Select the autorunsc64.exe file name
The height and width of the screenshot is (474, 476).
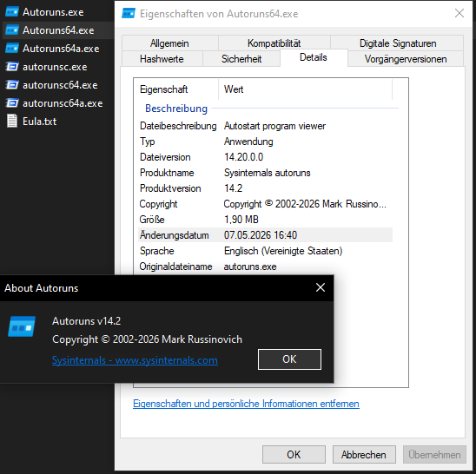pos(60,85)
